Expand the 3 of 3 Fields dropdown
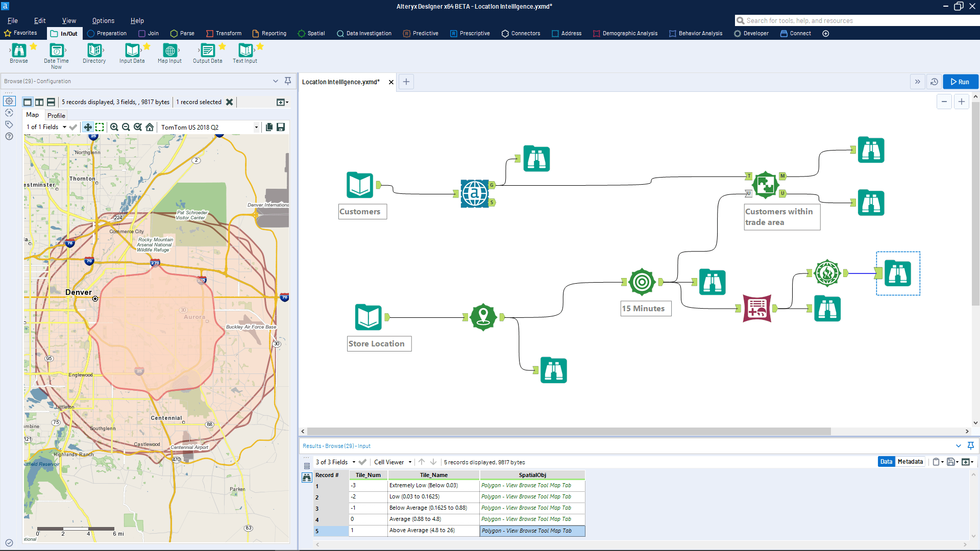This screenshot has width=980, height=551. [354, 462]
